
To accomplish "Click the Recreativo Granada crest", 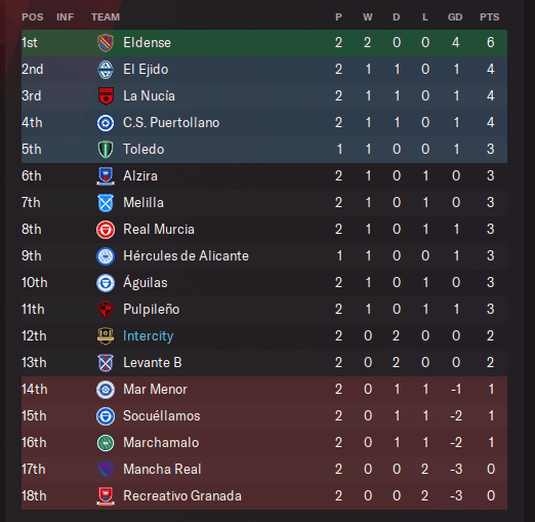I will pos(105,496).
